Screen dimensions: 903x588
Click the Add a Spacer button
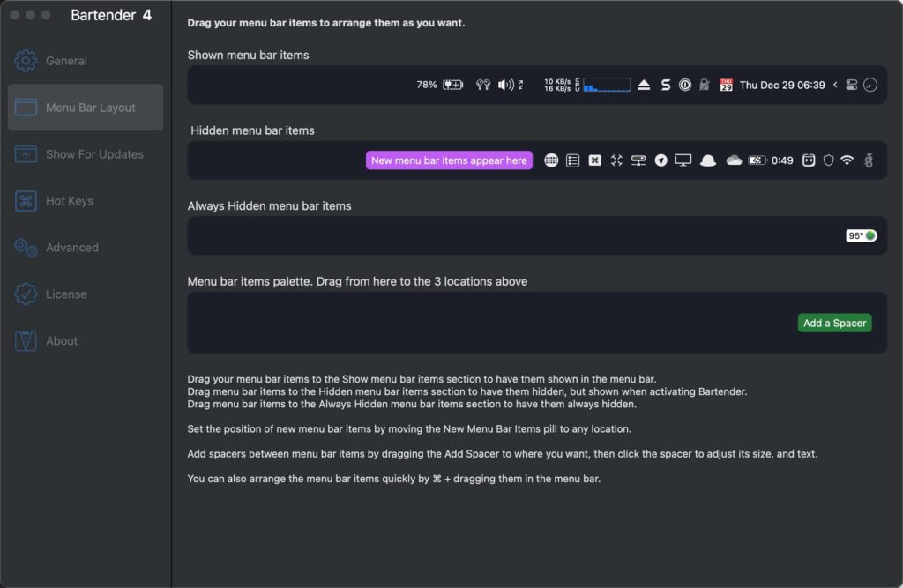coord(834,323)
